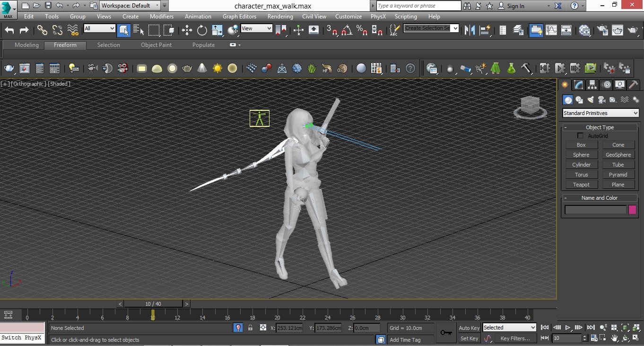Collapse the Object Type rollout

[600, 127]
